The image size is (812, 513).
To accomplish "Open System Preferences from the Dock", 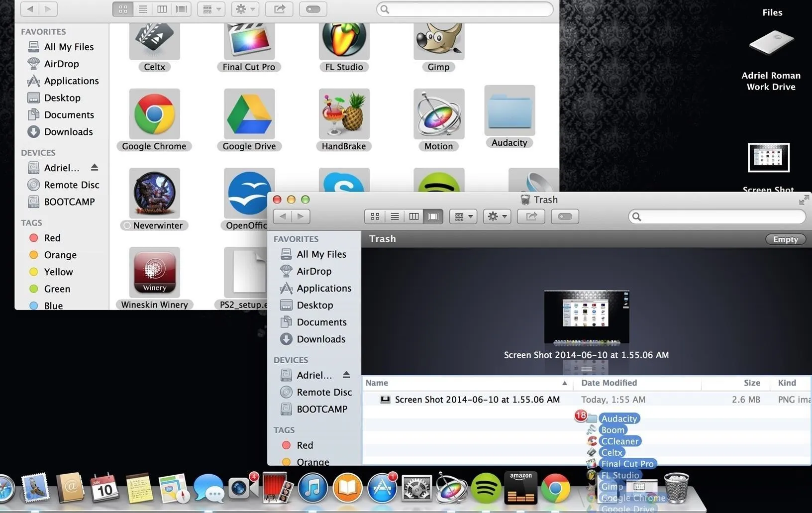I will coord(417,488).
